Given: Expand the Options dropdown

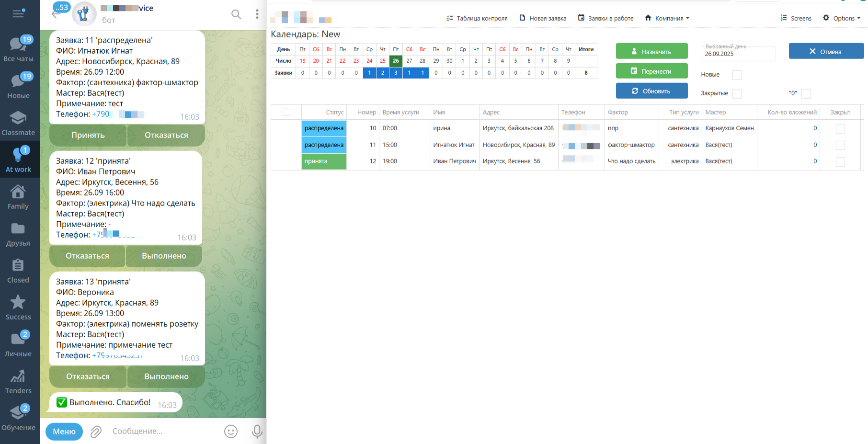Looking at the screenshot, I should tap(842, 18).
